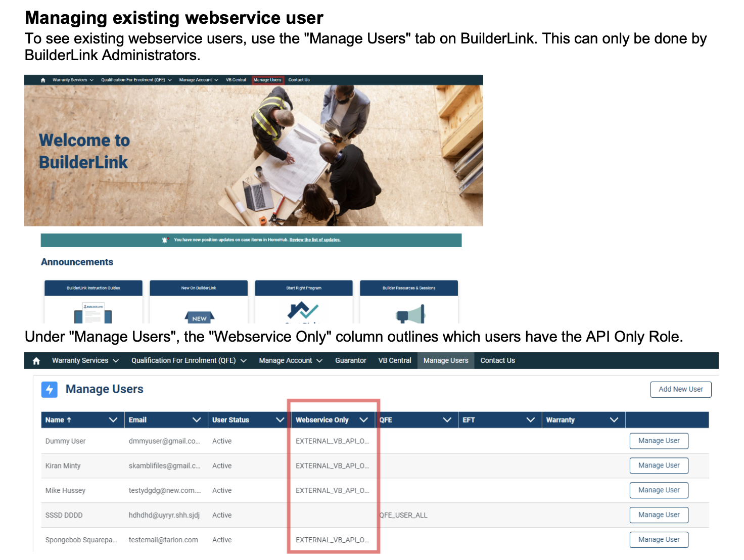Open the Contact Us tab
Viewport: 744px width, 560px height.
pyautogui.click(x=497, y=360)
